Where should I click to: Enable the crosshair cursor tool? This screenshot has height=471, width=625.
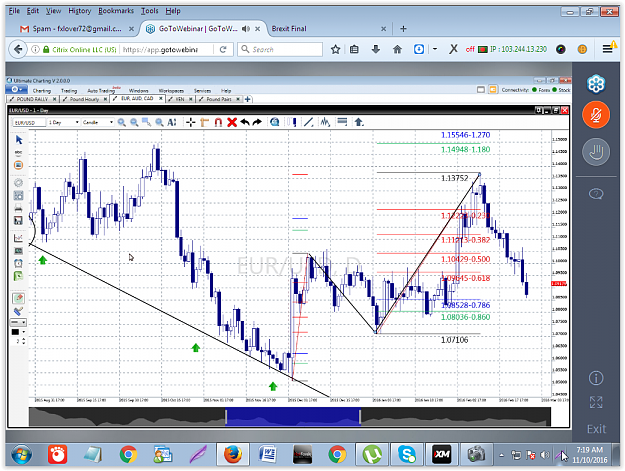coord(191,122)
